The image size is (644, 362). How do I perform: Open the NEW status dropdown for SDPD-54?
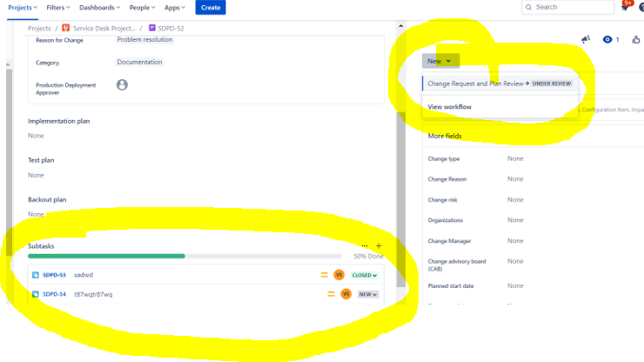point(367,294)
